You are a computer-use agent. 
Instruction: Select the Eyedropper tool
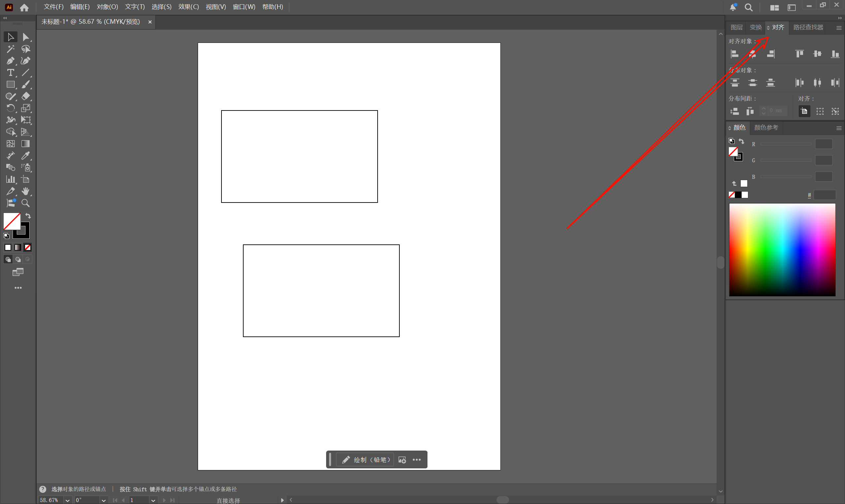click(25, 156)
